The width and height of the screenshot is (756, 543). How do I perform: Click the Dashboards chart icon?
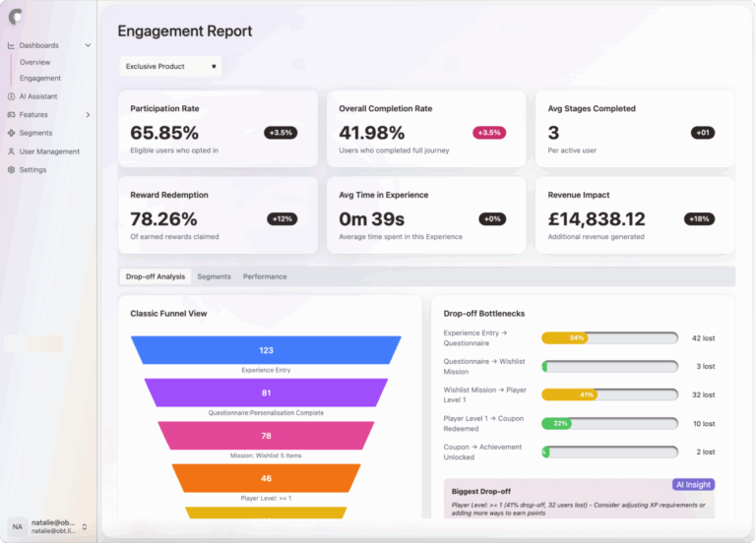point(11,45)
